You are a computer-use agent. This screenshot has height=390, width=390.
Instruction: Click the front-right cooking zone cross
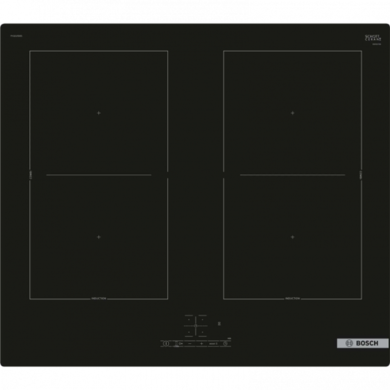click(x=293, y=237)
